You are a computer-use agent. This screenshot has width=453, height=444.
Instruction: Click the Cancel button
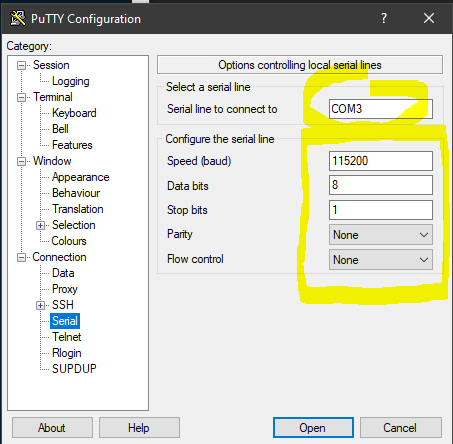click(400, 427)
